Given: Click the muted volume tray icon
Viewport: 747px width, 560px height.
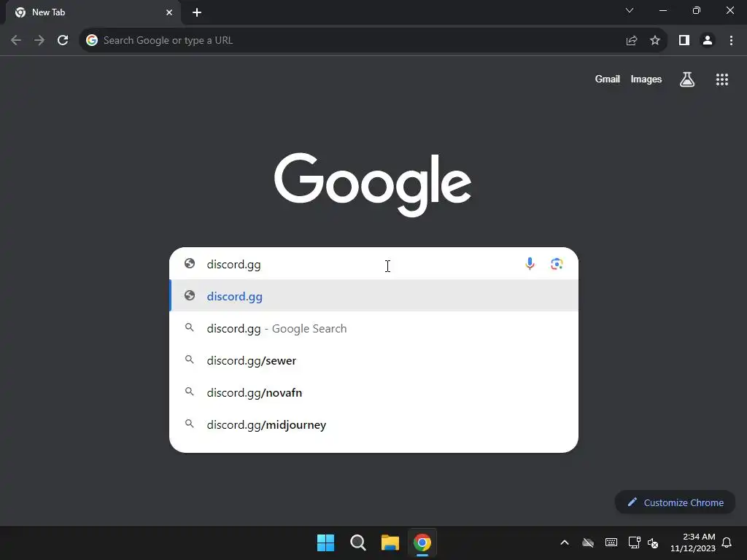Looking at the screenshot, I should point(653,542).
